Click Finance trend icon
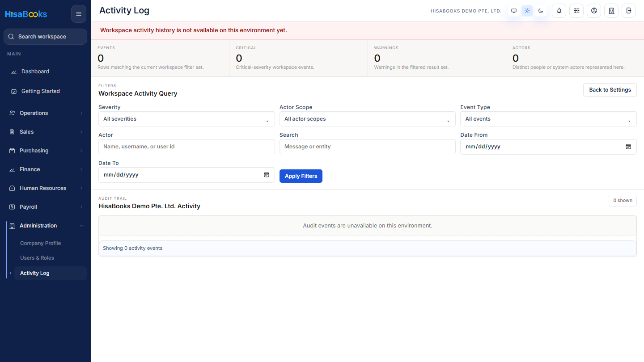This screenshot has height=362, width=644. 12,169
